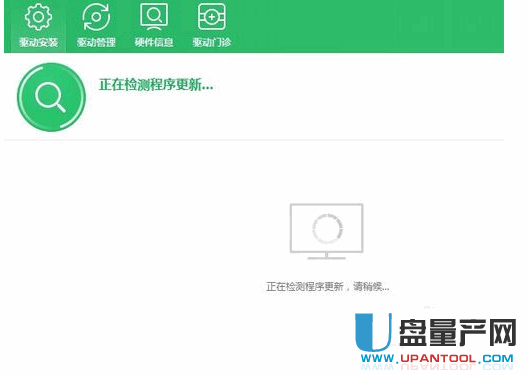Switch to the 驱动管理 tab label
The height and width of the screenshot is (375, 529).
pyautogui.click(x=96, y=42)
